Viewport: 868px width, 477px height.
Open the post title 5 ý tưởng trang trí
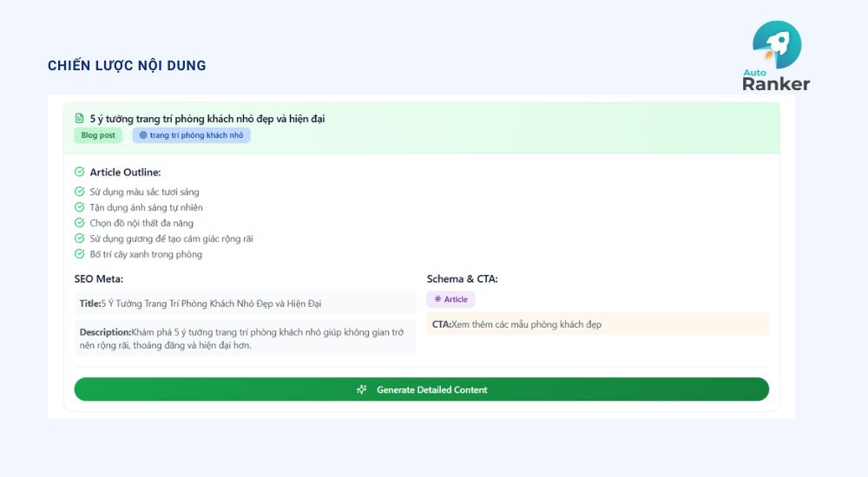[x=207, y=119]
